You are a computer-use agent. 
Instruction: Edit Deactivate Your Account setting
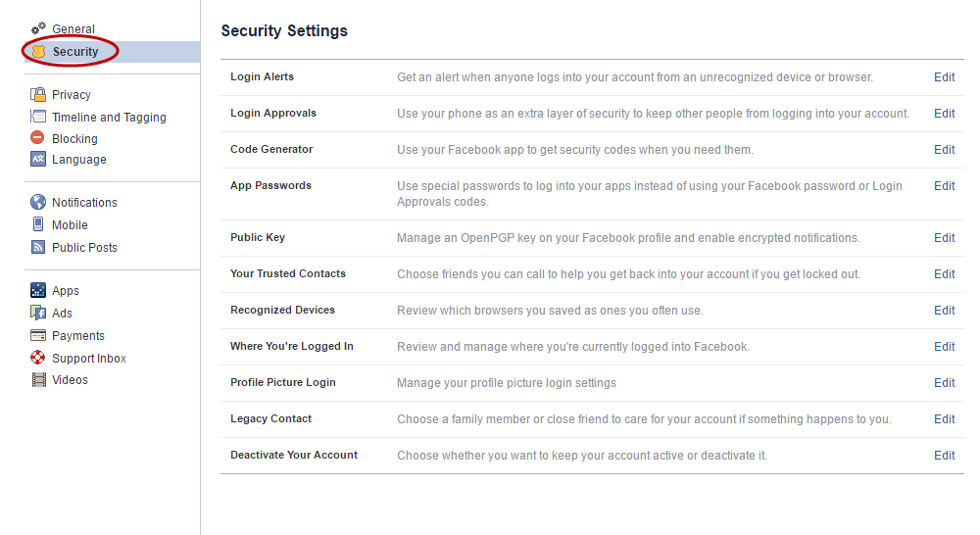944,455
